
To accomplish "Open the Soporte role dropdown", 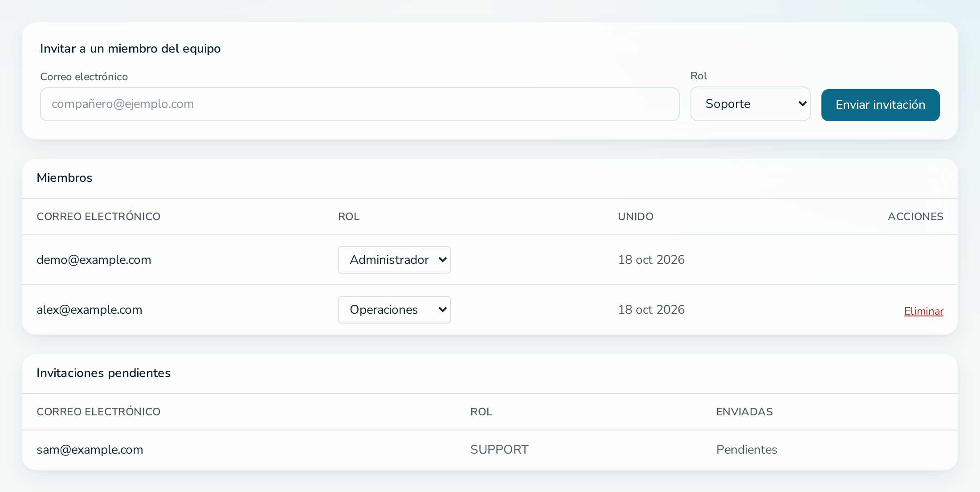I will pos(750,104).
